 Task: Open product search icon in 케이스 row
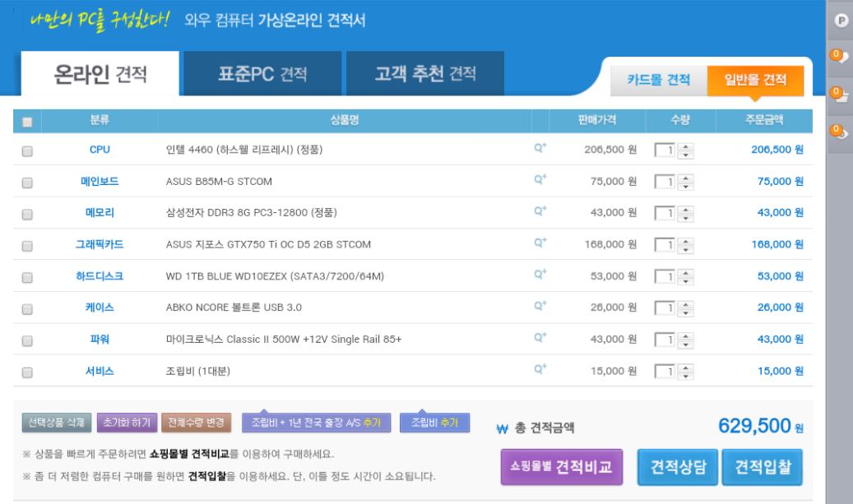click(x=540, y=306)
